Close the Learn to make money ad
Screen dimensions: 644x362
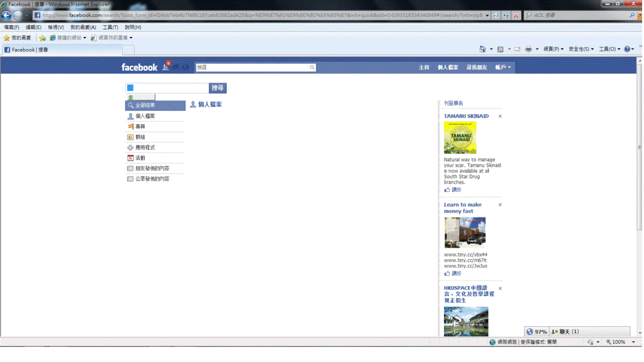coord(500,205)
